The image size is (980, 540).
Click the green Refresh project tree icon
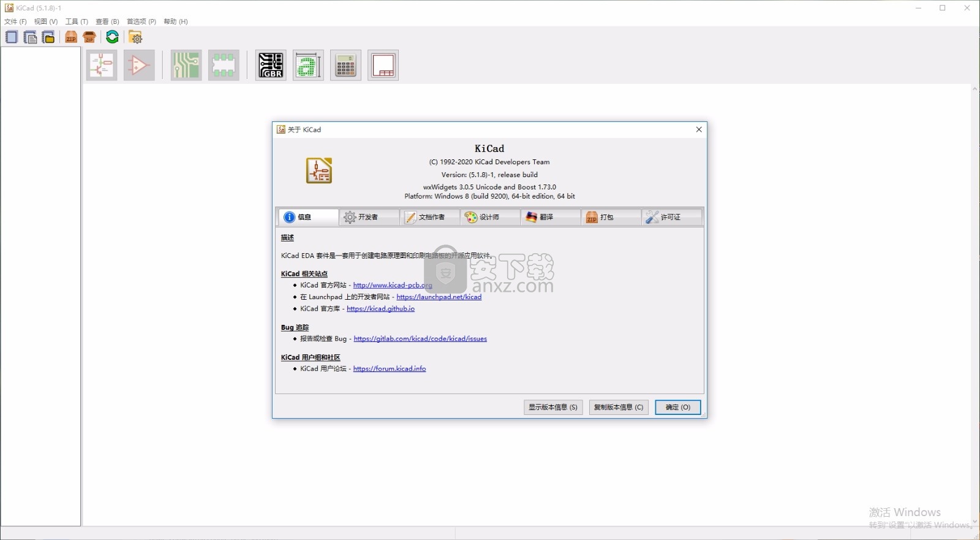pyautogui.click(x=112, y=37)
